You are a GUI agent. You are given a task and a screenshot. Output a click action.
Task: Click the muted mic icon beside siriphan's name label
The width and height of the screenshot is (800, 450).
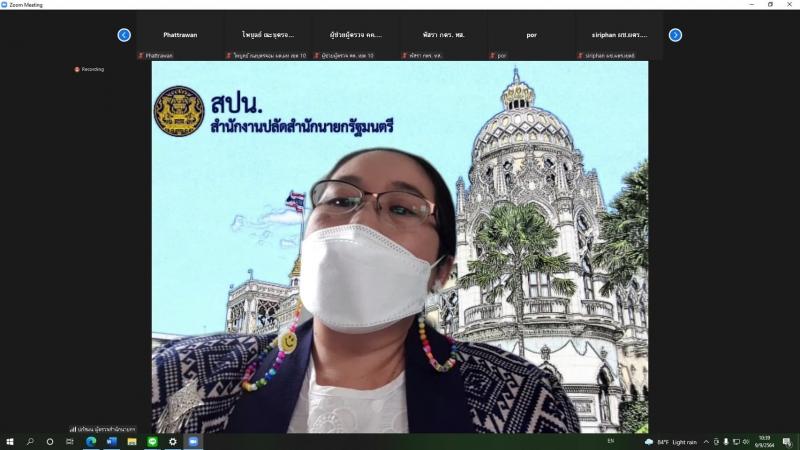click(x=580, y=56)
